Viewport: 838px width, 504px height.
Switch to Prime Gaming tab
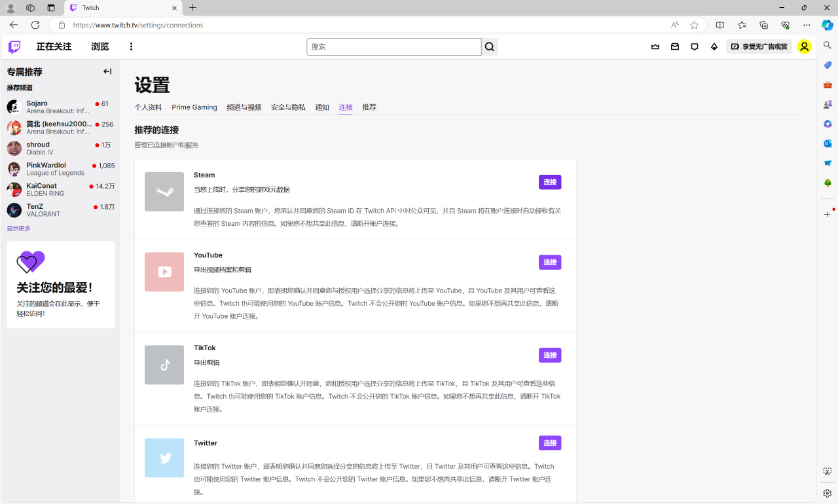coord(194,107)
